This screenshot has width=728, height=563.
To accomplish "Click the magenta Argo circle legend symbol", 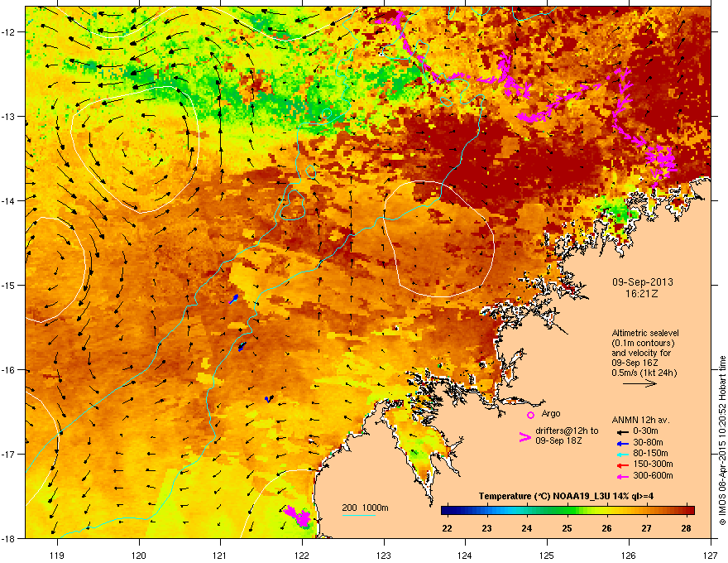I will coord(530,415).
